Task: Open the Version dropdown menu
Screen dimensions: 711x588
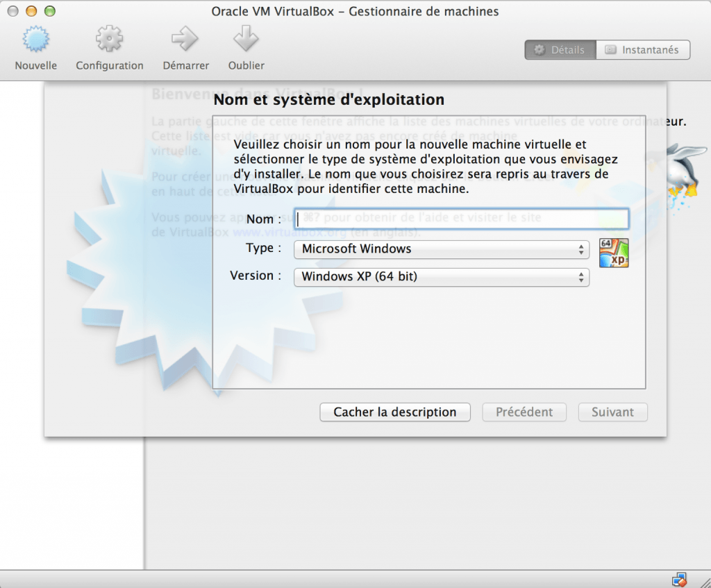Action: 440,277
